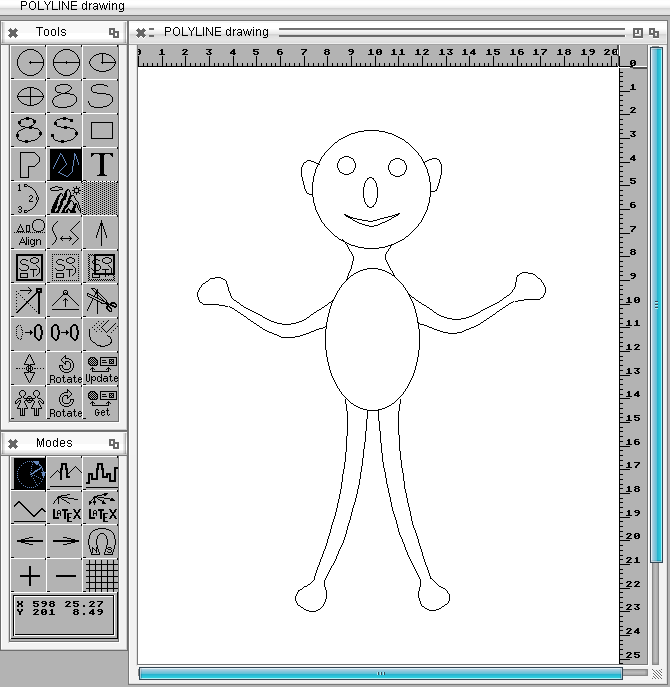Toggle the grid display mode
This screenshot has width=670, height=687.
(101, 575)
